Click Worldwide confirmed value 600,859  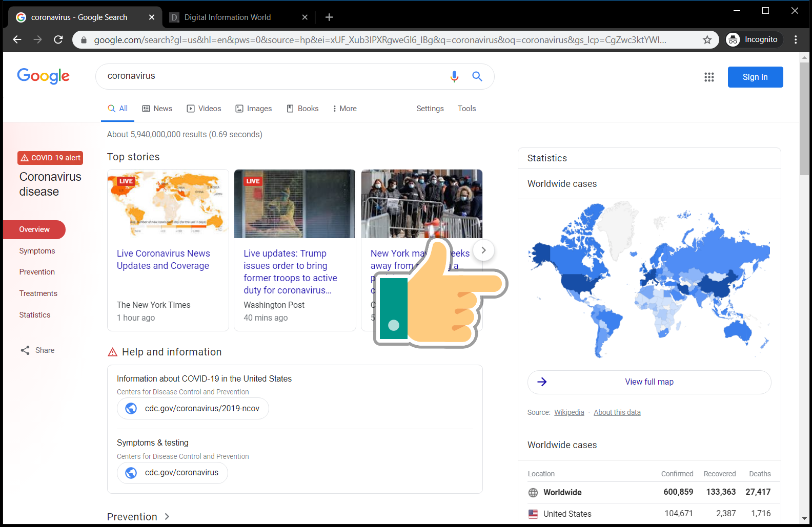point(678,492)
